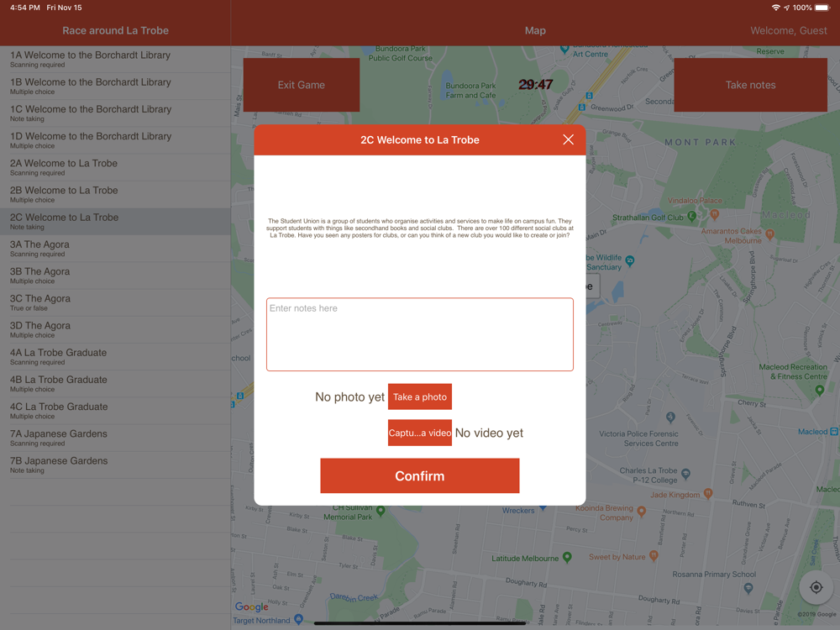Select 1A Welcome to the Borchardt Library
The height and width of the screenshot is (630, 840).
(x=115, y=60)
